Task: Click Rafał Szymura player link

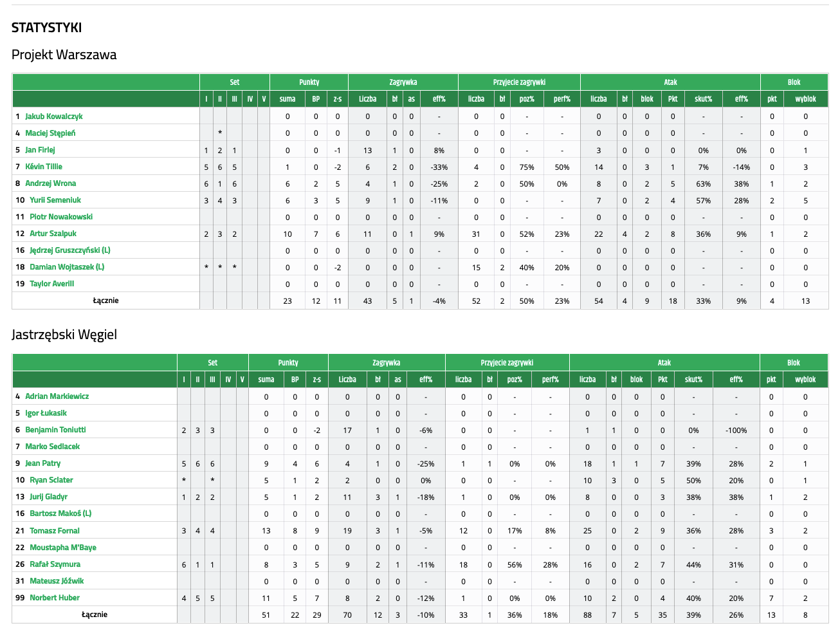Action: (55, 564)
